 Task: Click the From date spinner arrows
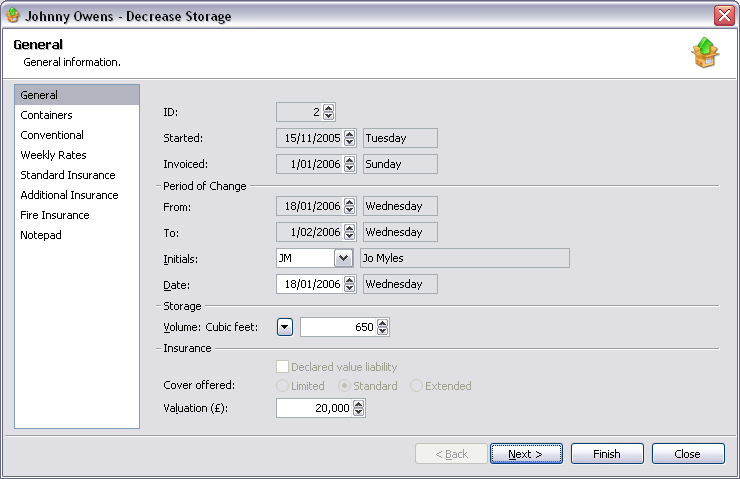350,207
